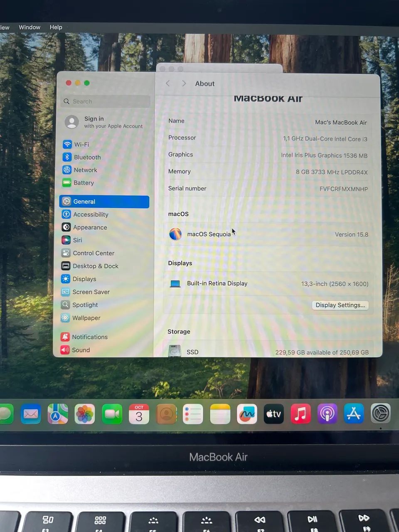
Task: Open Bluetooth settings pane
Action: (82, 157)
